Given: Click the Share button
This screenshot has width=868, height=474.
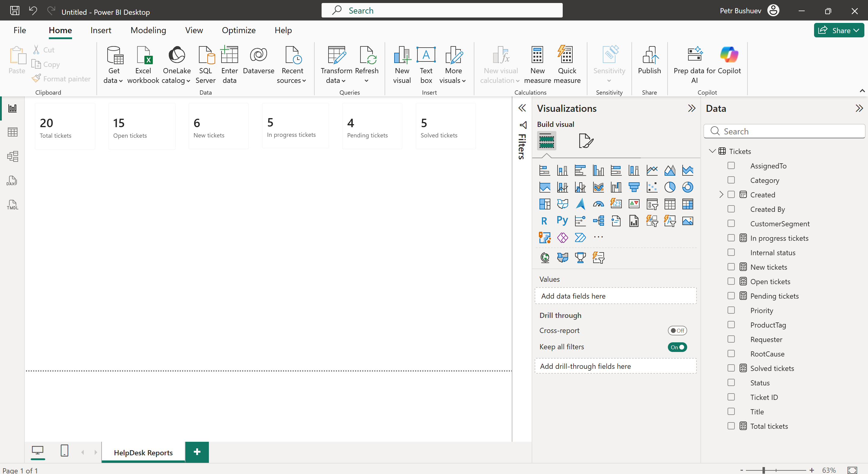Looking at the screenshot, I should click(x=839, y=30).
